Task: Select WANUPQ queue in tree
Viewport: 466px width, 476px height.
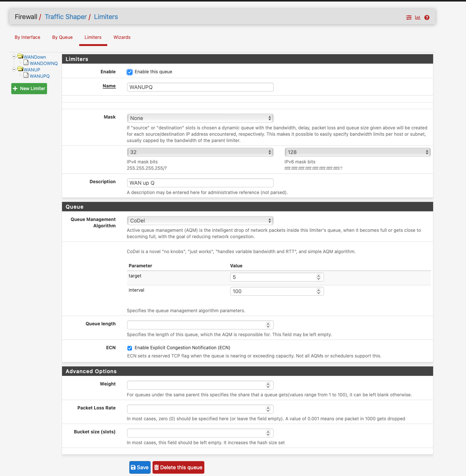Action: 40,76
